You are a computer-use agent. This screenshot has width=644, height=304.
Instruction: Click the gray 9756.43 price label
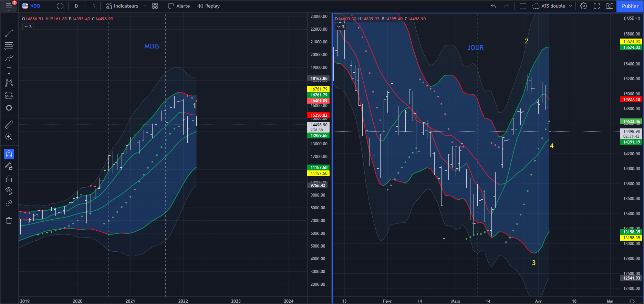(317, 186)
